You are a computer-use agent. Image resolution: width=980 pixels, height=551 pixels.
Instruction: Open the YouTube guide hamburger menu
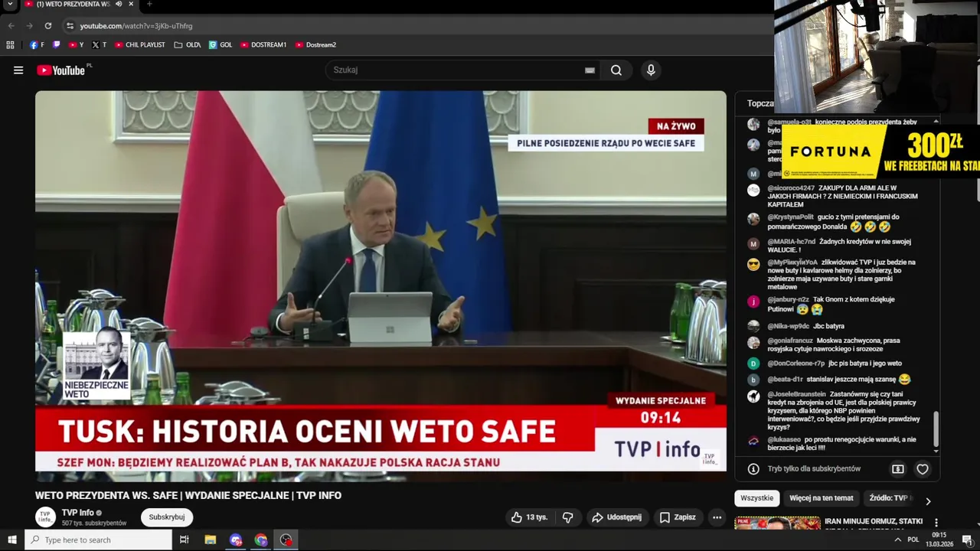tap(18, 70)
